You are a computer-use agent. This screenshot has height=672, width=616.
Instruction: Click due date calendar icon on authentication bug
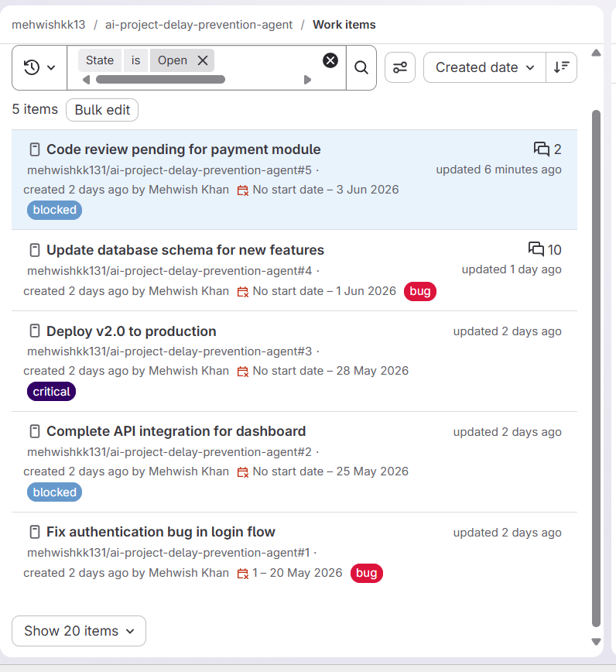pos(243,574)
